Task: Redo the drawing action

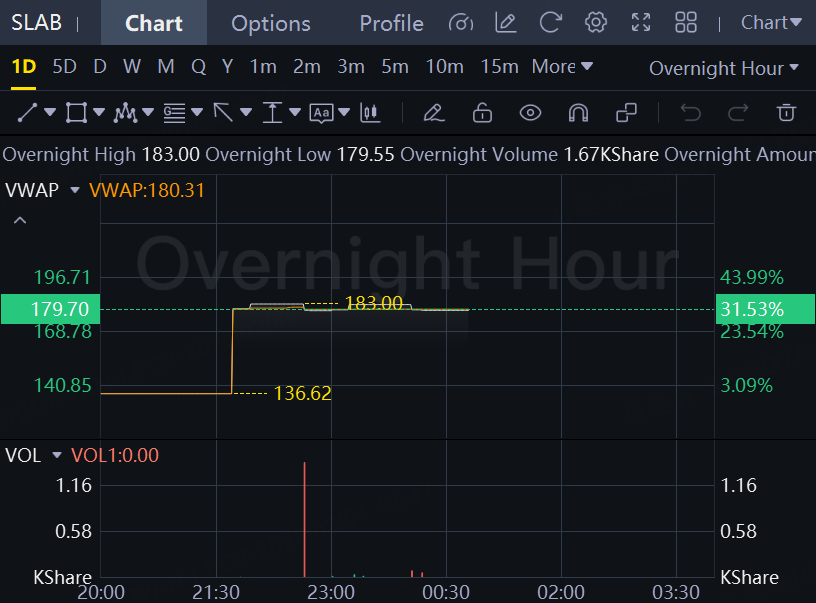Action: coord(738,112)
